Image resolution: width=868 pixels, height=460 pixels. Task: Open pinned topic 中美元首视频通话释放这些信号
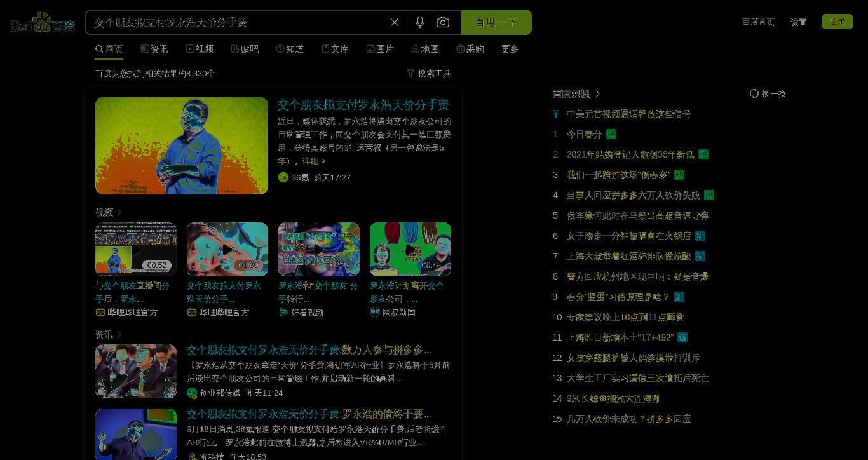[628, 114]
